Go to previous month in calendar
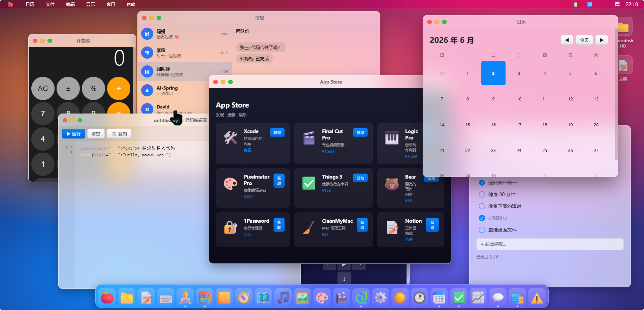Viewport: 644px width, 310px height. click(567, 40)
